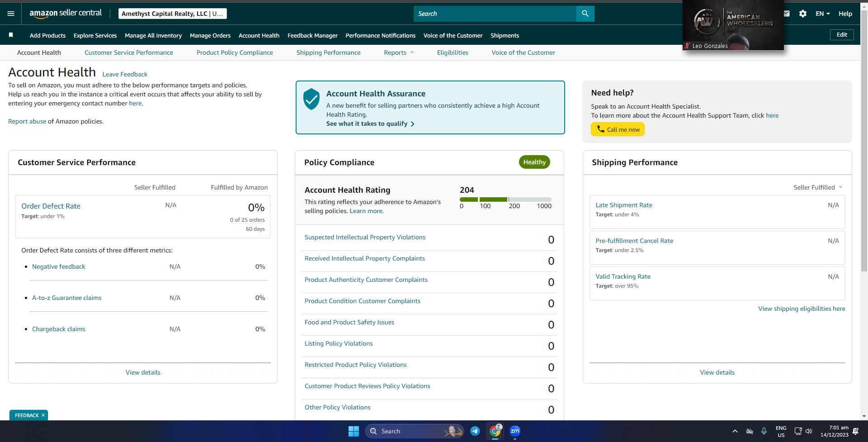Open Valid Tracking Rate metric
Viewport: 868px width, 442px height.
tap(623, 276)
